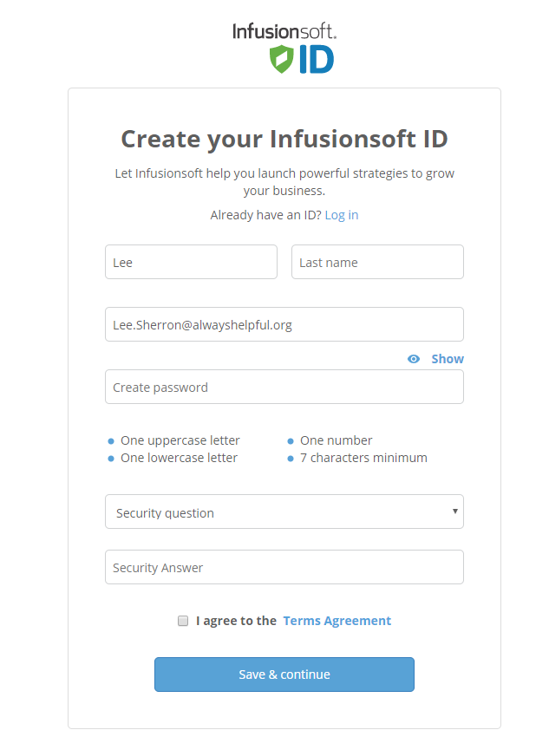
Task: Click the blue ID logo letters
Action: tap(317, 60)
